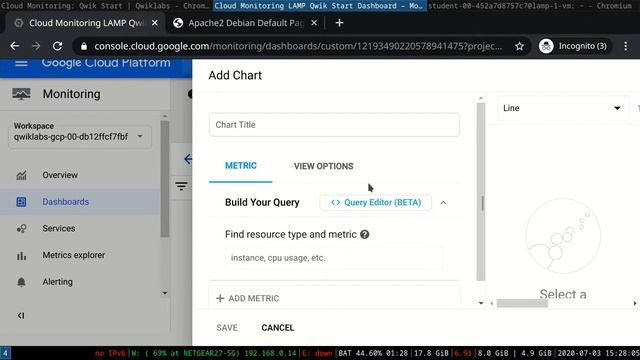Viewport: 640px width, 360px height.
Task: Click the sidebar vertical scrollbar thumb
Action: pos(164,179)
